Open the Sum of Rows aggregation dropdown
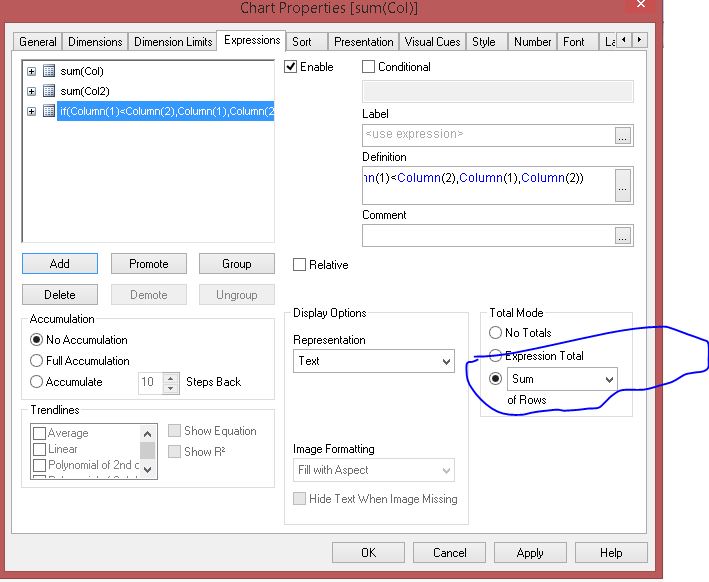 pos(562,379)
